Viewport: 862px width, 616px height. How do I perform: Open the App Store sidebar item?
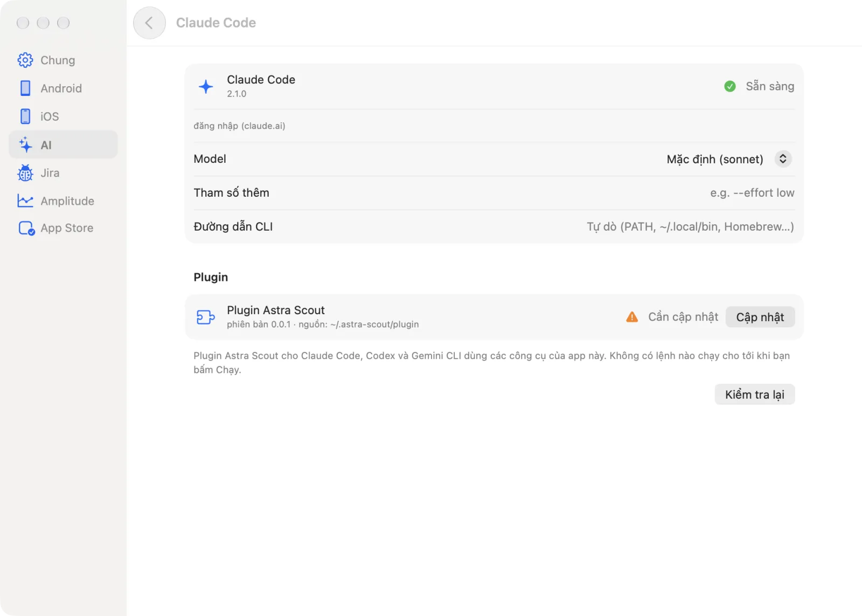[x=63, y=228]
